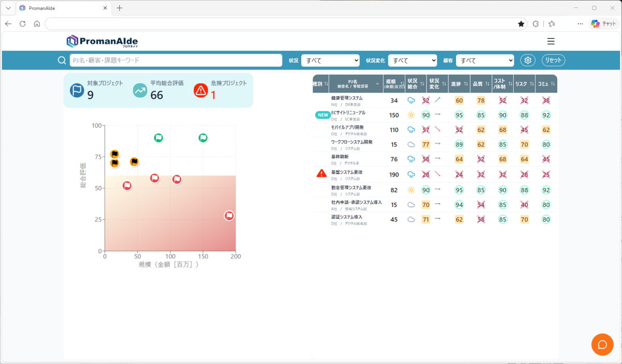Click the NEW badge on ECサイトリニューアル
Image resolution: width=622 pixels, height=364 pixels.
323,115
